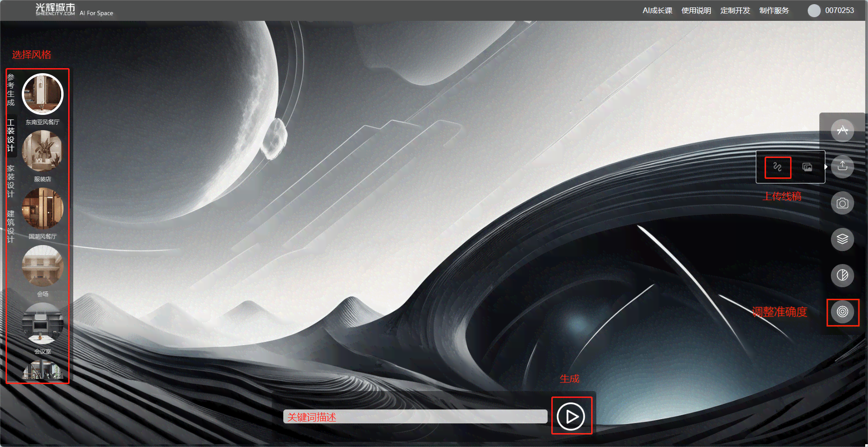
Task: Open the 使用说明 link
Action: pyautogui.click(x=696, y=11)
